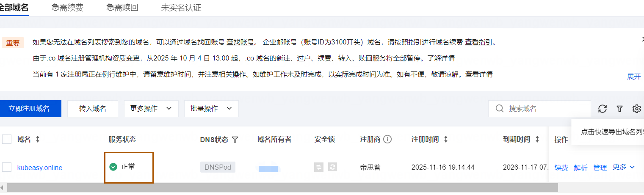This screenshot has width=644, height=195.
Task: Click 解析 for kubeasy.online
Action: coord(580,168)
